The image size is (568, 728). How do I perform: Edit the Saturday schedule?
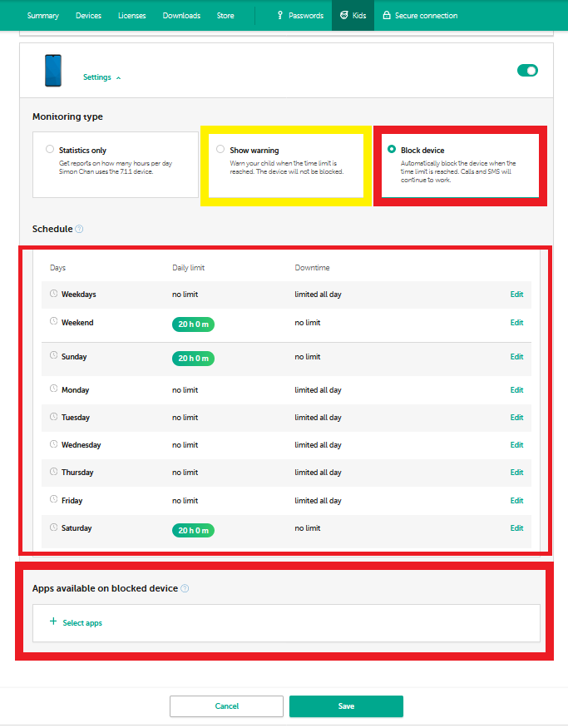(x=516, y=527)
